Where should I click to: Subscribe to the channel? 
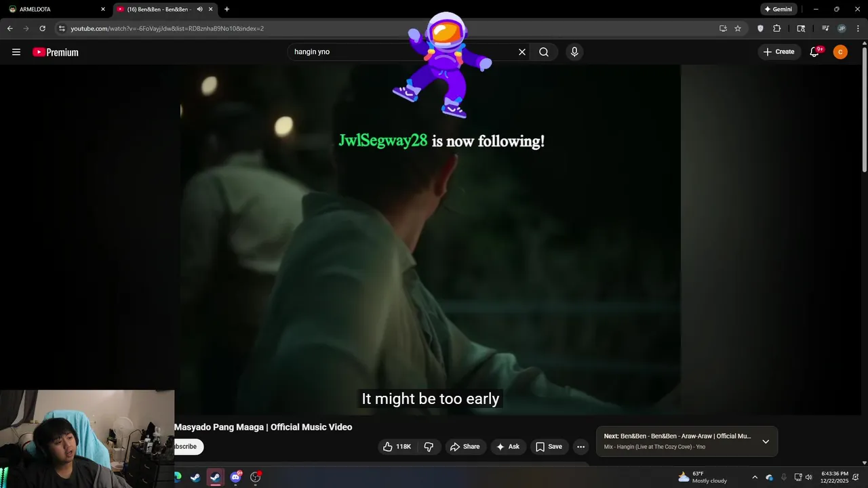click(189, 447)
